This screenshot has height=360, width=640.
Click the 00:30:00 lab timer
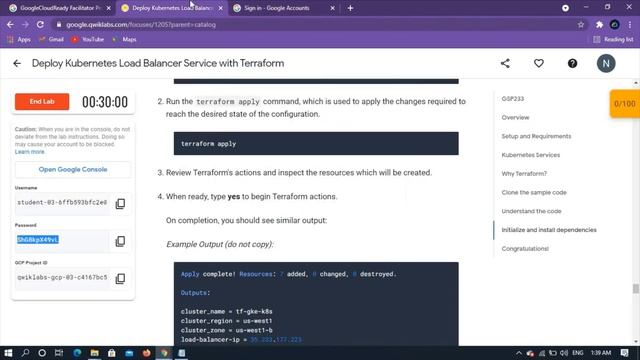105,102
